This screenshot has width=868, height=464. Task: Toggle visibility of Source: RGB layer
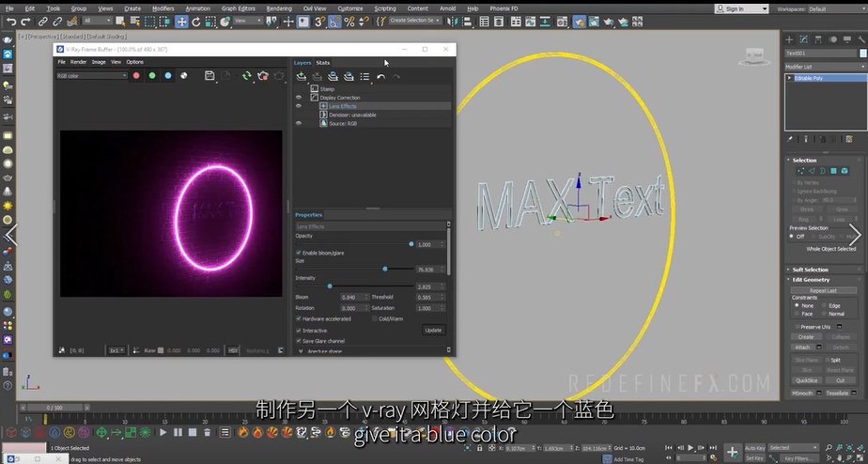click(x=299, y=123)
